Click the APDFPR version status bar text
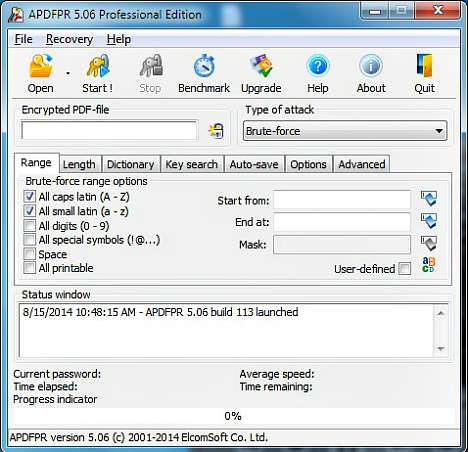 (x=139, y=437)
